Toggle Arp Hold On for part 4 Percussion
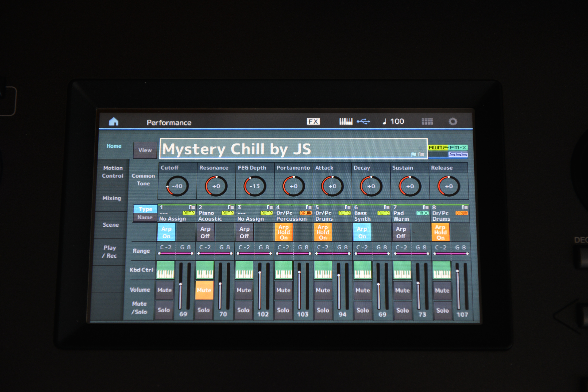 [283, 232]
